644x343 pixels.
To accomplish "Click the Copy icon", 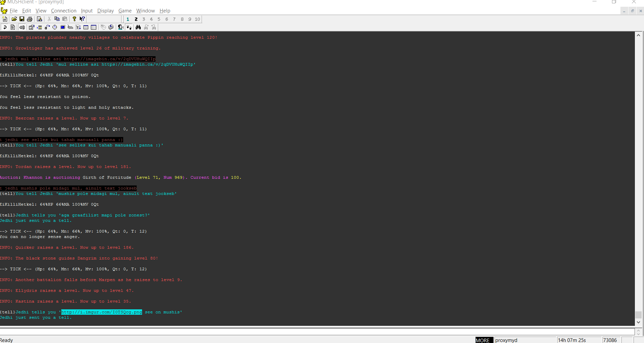I will tap(57, 19).
